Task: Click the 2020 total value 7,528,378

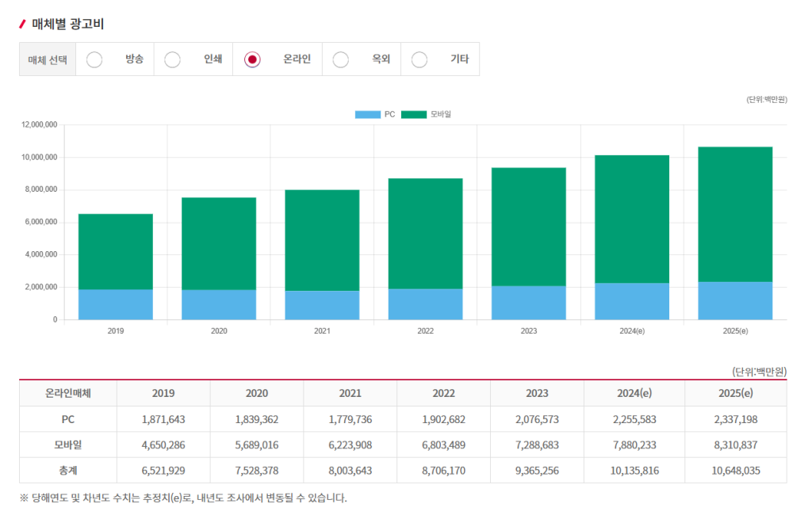Action: click(257, 471)
